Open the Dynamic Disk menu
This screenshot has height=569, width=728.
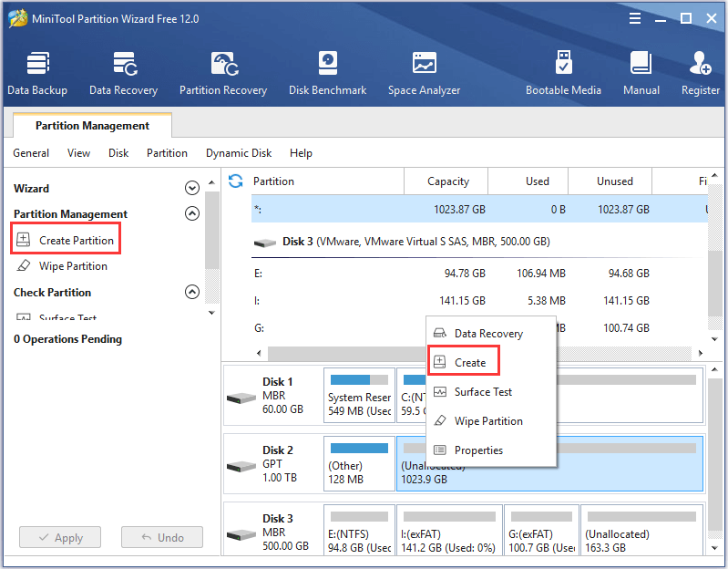[x=239, y=153]
